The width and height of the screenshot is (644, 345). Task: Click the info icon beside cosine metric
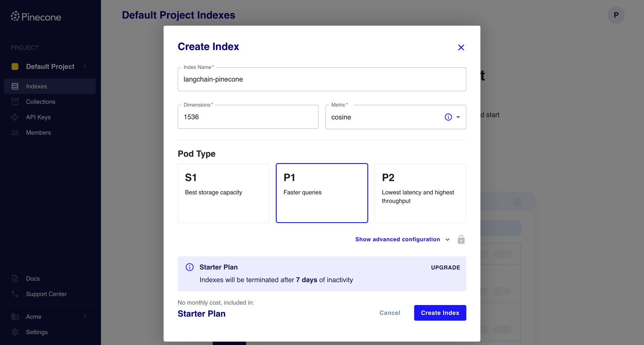pos(448,117)
